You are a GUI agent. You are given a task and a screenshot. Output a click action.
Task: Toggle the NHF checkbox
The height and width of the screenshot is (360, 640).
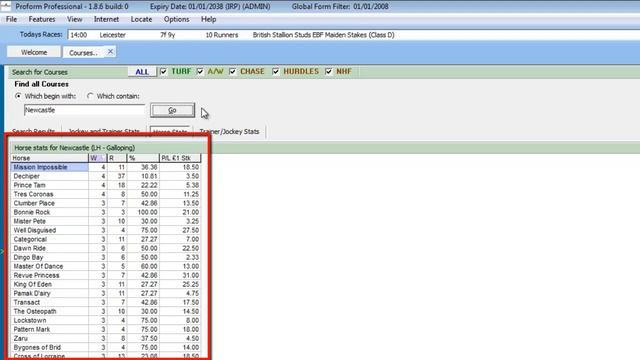click(329, 71)
